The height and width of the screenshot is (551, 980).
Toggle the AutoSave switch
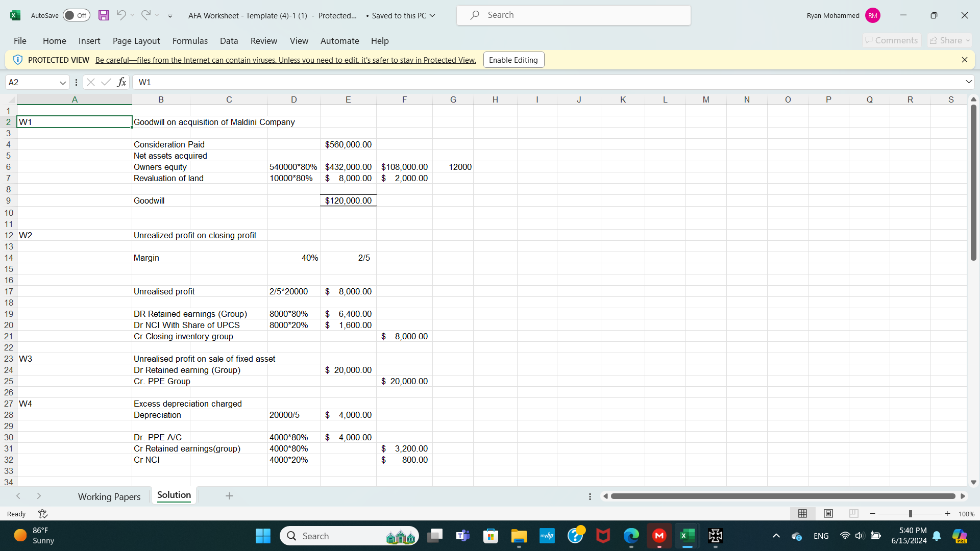[x=76, y=15]
